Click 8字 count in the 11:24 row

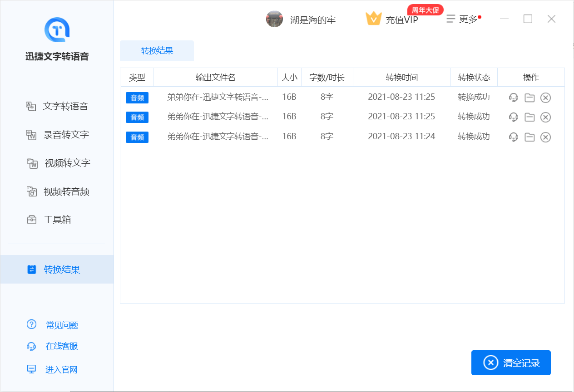tap(327, 136)
